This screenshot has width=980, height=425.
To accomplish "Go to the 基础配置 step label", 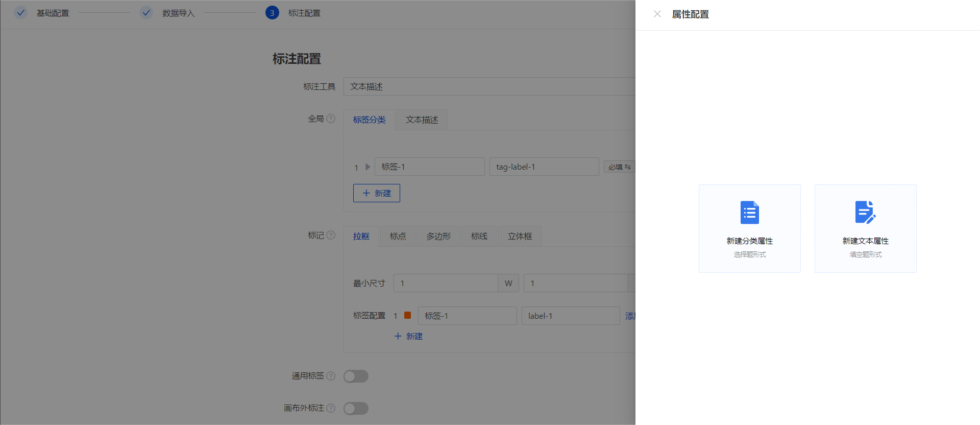I will point(53,13).
